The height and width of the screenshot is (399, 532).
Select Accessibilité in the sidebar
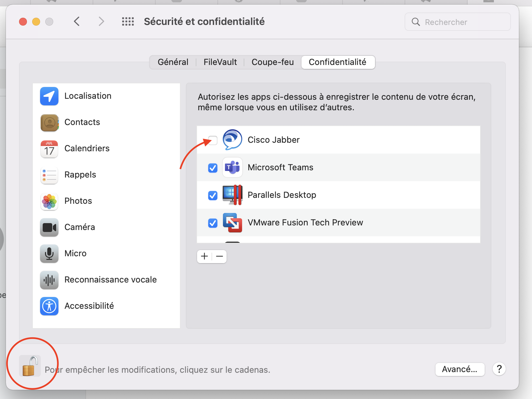[89, 306]
